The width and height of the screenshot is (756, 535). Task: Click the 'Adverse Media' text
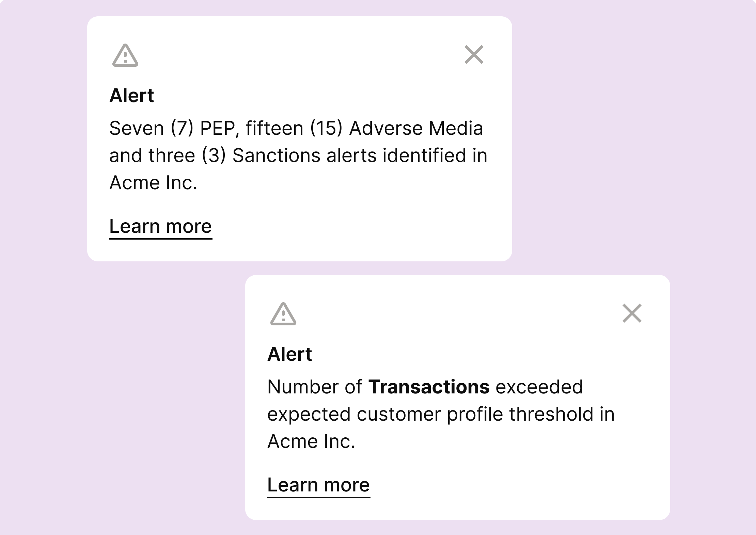click(416, 129)
